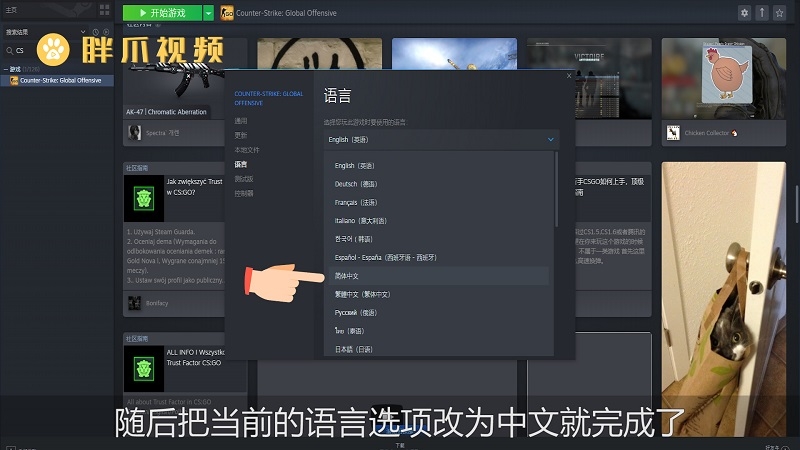This screenshot has height=450, width=800.
Task: Click green emblem icon of ALL INFO guide
Action: point(144,369)
